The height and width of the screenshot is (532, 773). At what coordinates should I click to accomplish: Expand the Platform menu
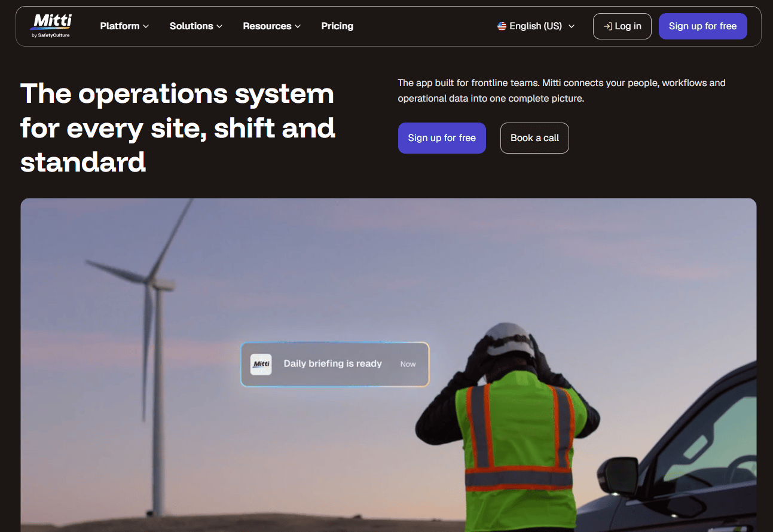(x=124, y=26)
